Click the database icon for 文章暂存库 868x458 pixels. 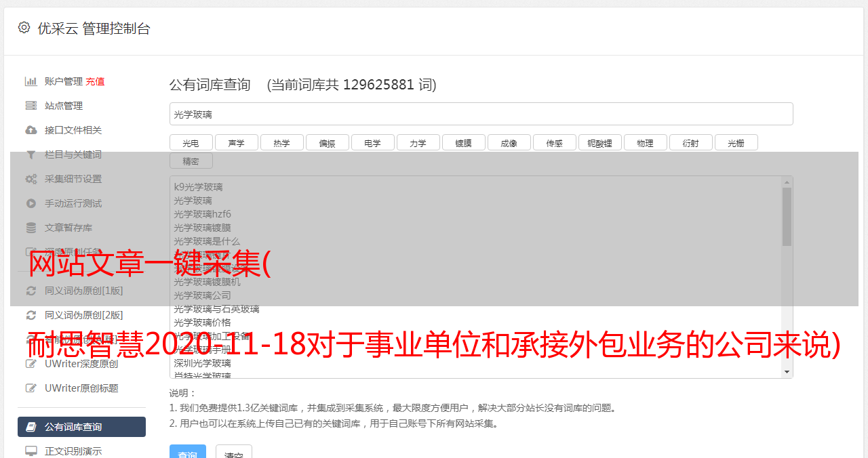[31, 228]
